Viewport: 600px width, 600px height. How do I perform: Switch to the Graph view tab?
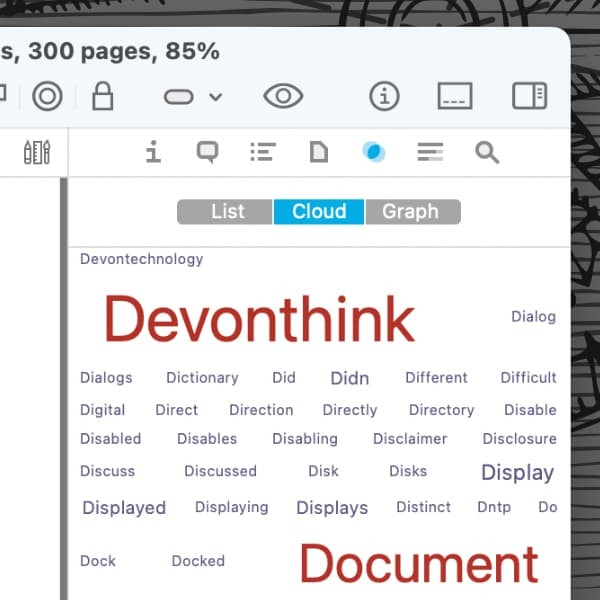(x=410, y=212)
